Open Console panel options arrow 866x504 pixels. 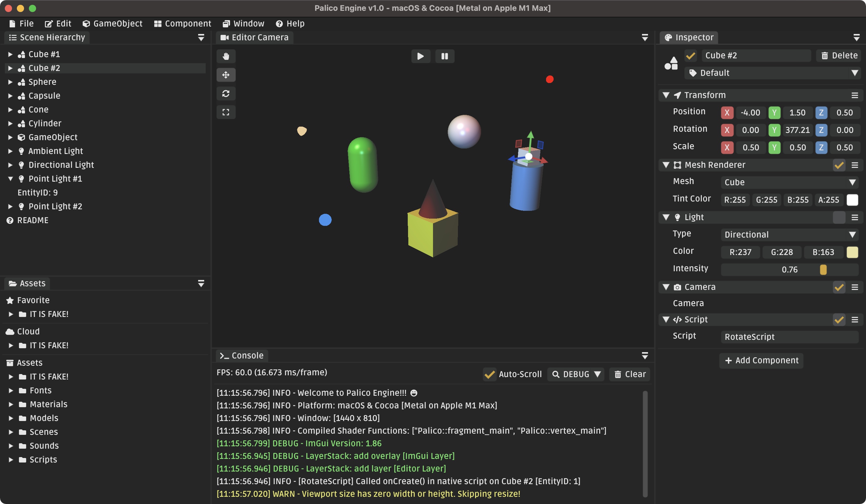(x=645, y=356)
